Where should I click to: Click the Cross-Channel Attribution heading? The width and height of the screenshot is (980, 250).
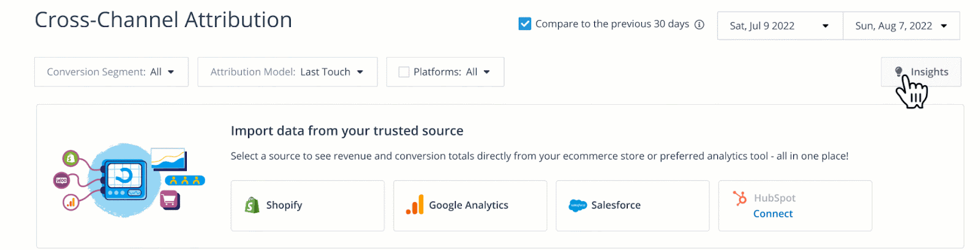[164, 20]
